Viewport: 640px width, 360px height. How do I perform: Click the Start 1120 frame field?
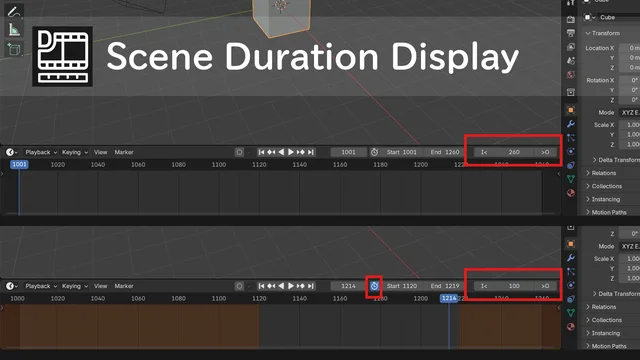(x=402, y=286)
